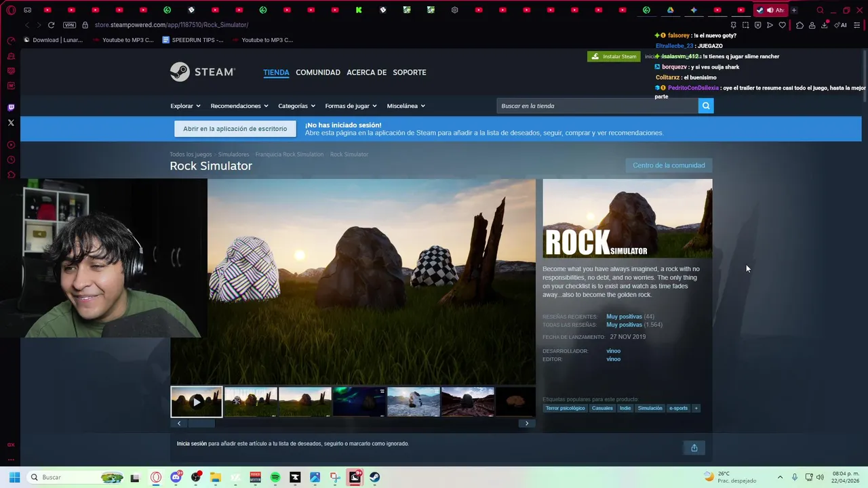Image resolution: width=868 pixels, height=488 pixels.
Task: Open Steam app from the taskbar
Action: click(x=375, y=477)
